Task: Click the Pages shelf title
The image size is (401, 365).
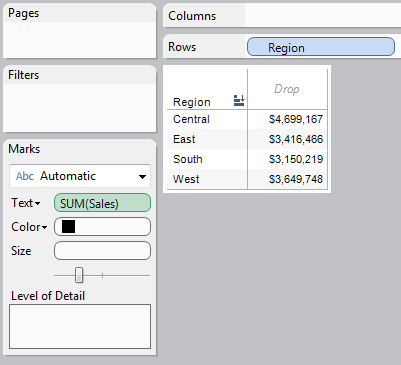Action: click(24, 13)
